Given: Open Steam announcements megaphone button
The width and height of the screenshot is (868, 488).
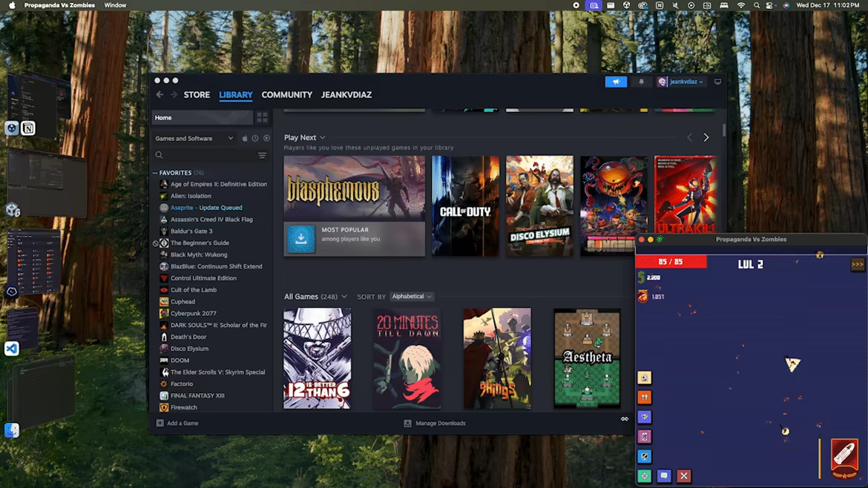Looking at the screenshot, I should (616, 82).
